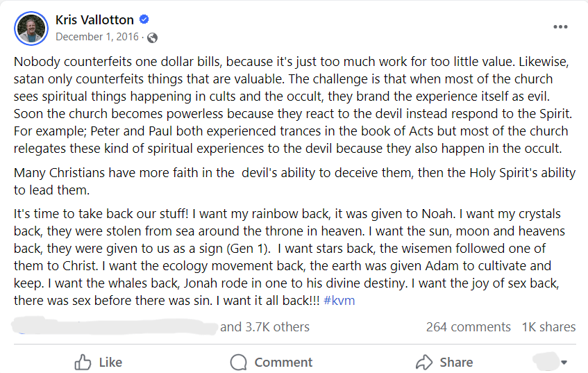
Task: Click the paragraph starting "Nobody counterfeits one dollar"
Action: pos(292,104)
